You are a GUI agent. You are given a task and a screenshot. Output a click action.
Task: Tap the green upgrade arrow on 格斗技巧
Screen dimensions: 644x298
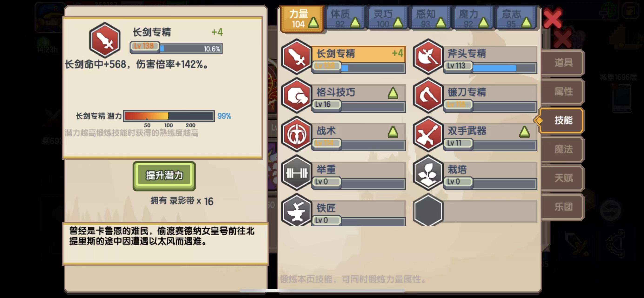[x=393, y=93]
